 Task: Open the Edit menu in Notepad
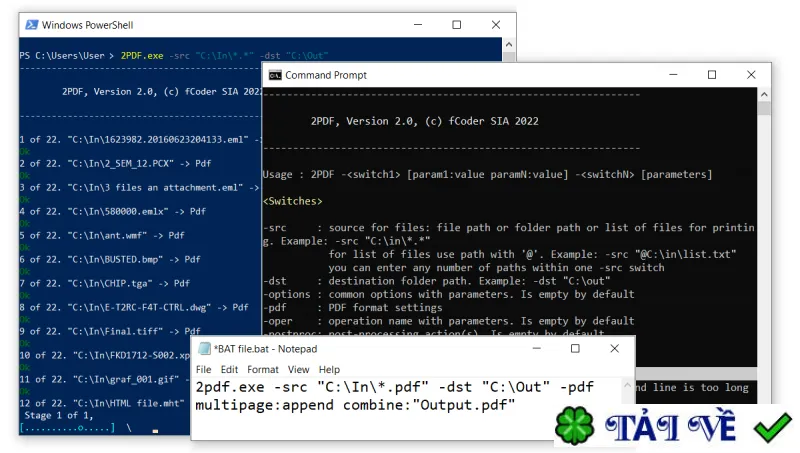pos(229,369)
